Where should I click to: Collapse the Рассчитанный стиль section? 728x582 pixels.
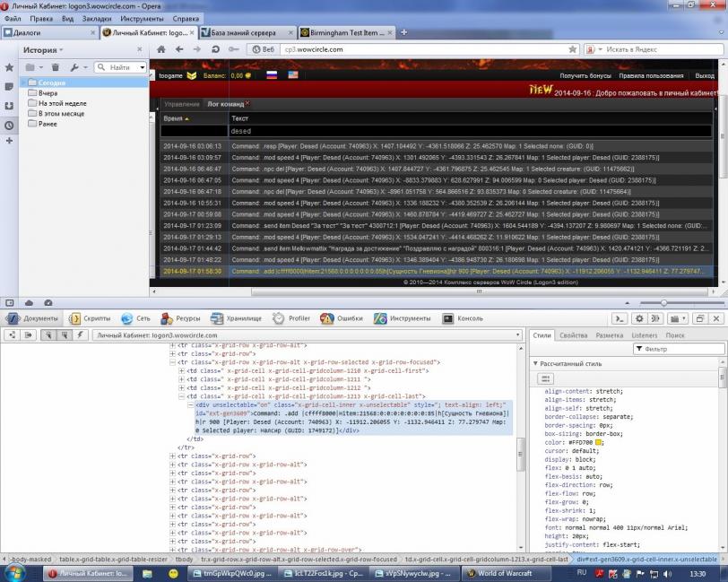coord(536,363)
